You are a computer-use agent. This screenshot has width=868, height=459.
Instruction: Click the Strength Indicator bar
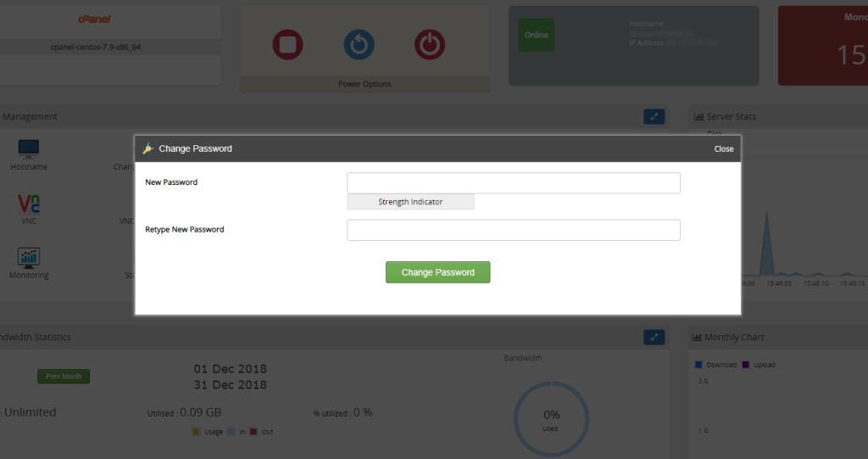(x=410, y=202)
